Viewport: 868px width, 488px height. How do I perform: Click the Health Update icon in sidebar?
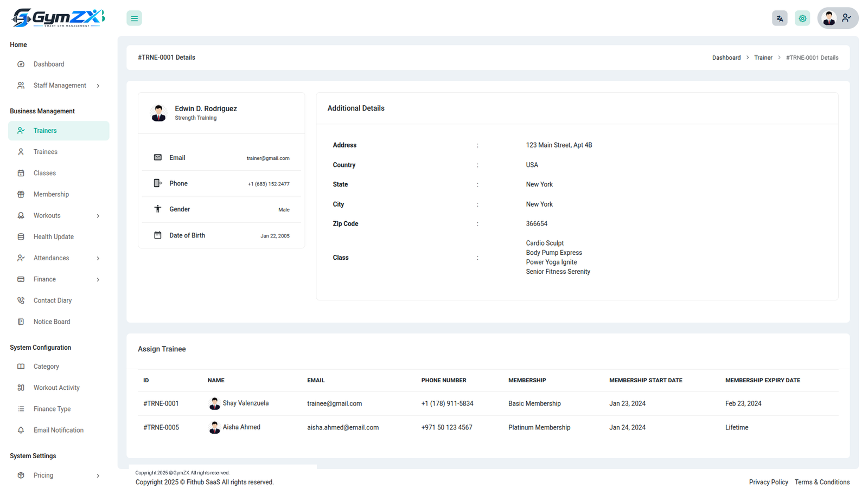pyautogui.click(x=21, y=237)
